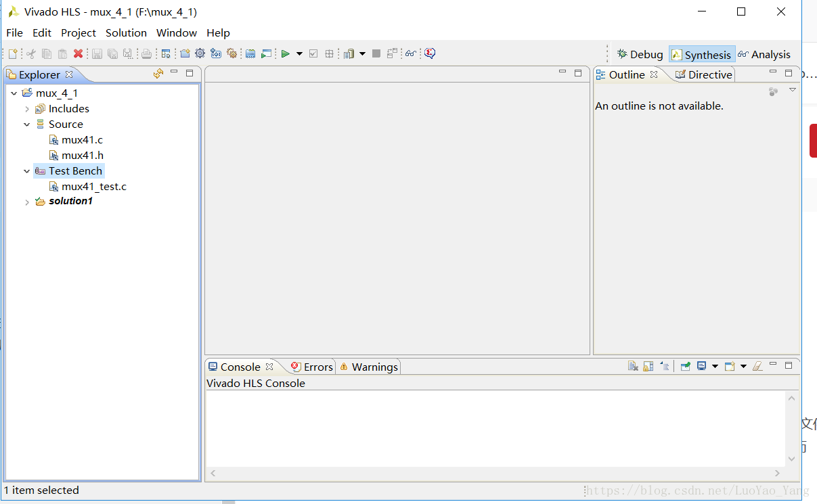Click the Cut scissors toolbar icon
The height and width of the screenshot is (504, 817).
tap(30, 53)
